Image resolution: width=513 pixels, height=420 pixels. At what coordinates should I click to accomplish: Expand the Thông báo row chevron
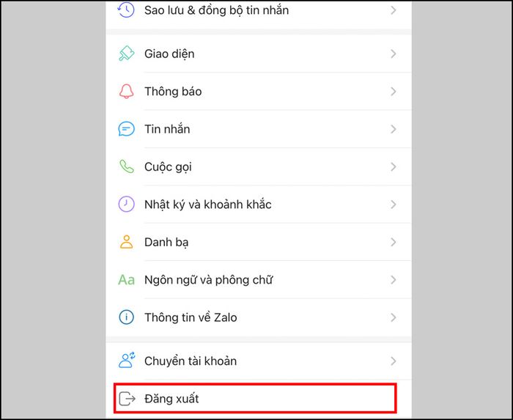(394, 92)
